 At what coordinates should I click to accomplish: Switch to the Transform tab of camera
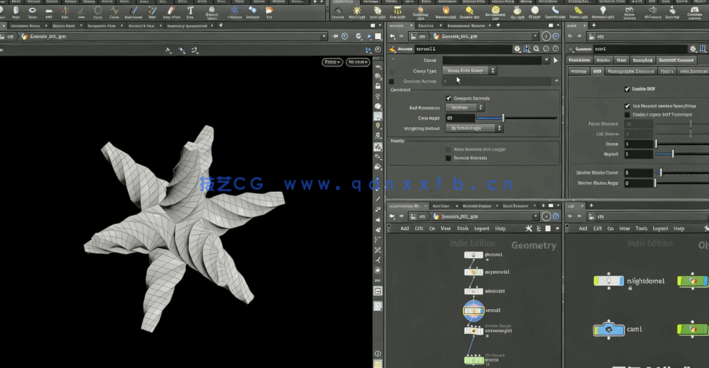click(579, 60)
